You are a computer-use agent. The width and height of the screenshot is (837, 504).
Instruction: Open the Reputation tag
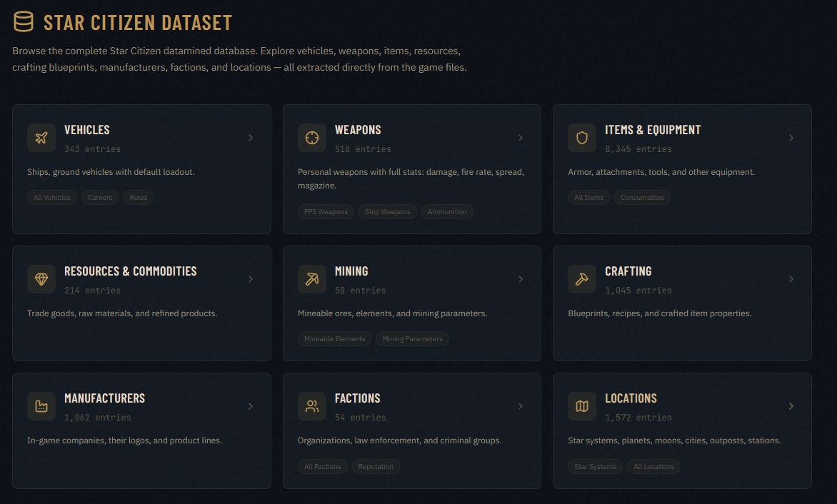[375, 467]
